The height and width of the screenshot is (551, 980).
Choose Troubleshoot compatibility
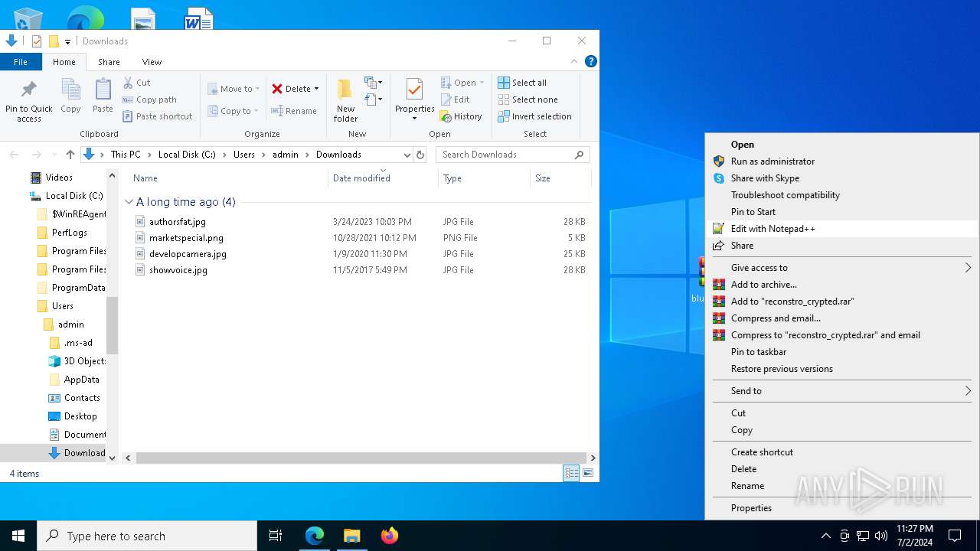[x=841, y=195]
